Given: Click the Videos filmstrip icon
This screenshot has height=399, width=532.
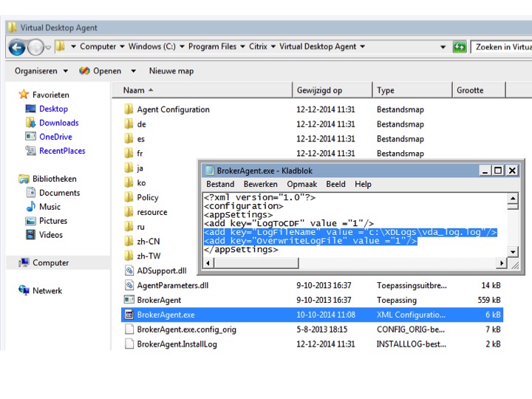Looking at the screenshot, I should coord(31,234).
